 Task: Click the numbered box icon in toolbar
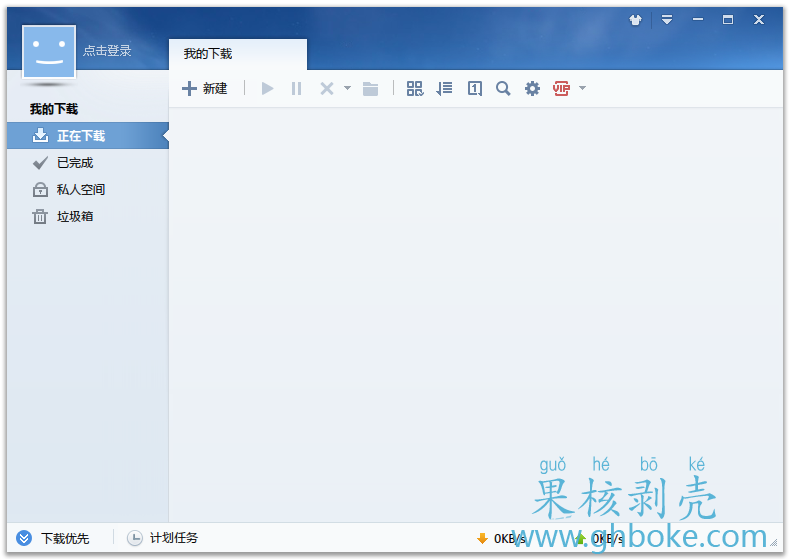pyautogui.click(x=475, y=88)
